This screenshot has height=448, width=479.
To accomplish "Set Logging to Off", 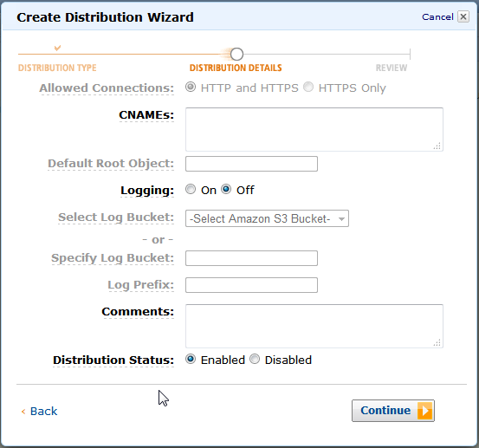I will [226, 189].
